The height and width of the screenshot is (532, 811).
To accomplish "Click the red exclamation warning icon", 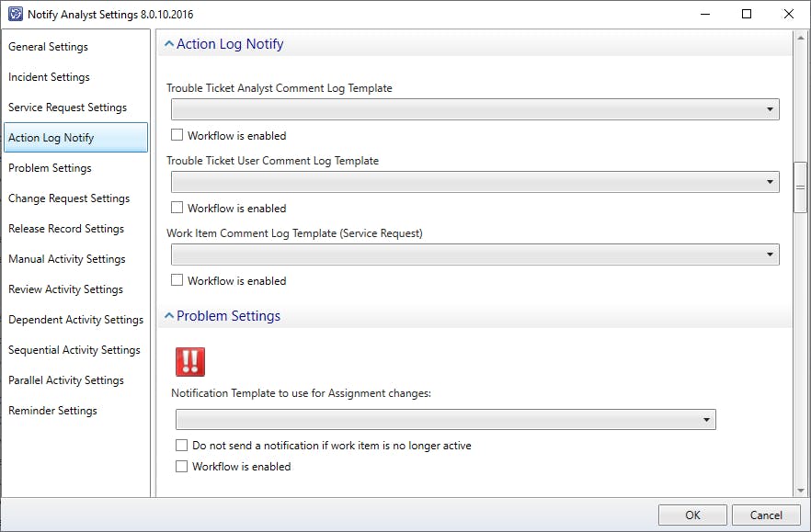I will coord(190,361).
